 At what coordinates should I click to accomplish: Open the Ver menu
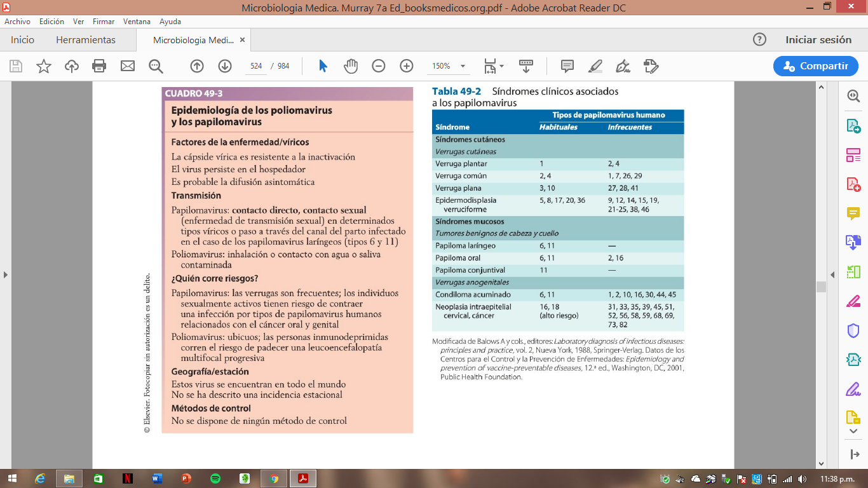tap(78, 21)
